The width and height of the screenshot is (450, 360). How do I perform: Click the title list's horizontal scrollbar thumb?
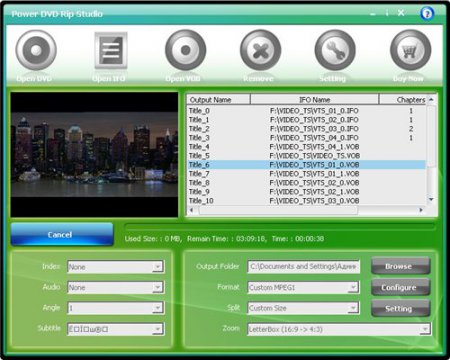coord(278,210)
